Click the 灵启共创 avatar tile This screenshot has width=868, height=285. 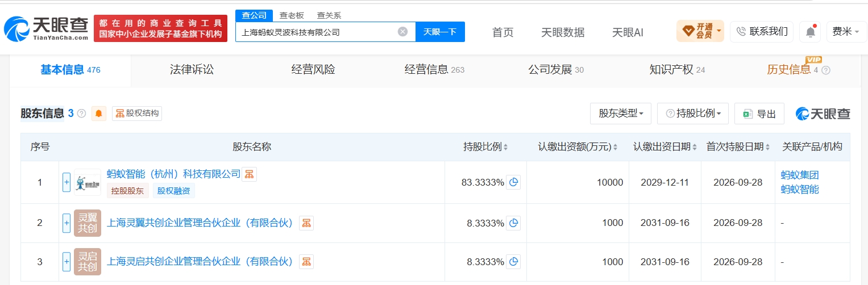[x=88, y=262]
